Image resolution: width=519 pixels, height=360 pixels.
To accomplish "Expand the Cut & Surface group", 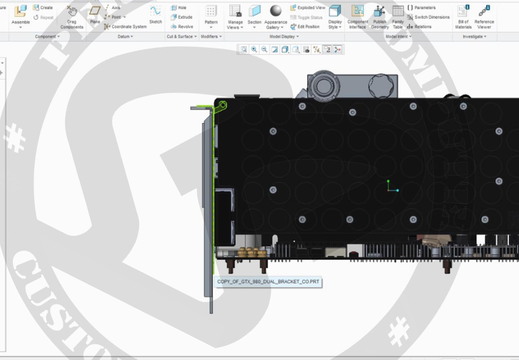I will pos(182,36).
